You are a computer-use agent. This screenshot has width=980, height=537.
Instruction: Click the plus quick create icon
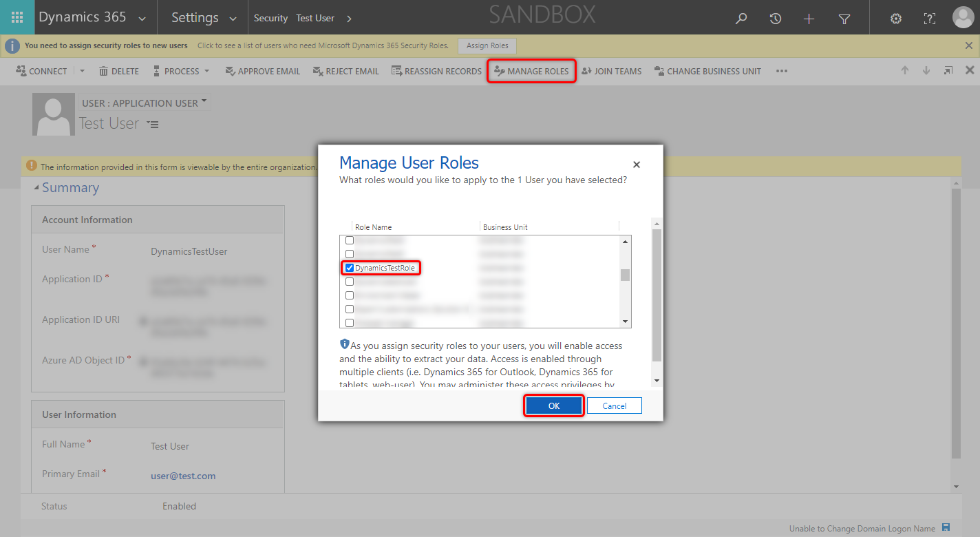point(809,19)
